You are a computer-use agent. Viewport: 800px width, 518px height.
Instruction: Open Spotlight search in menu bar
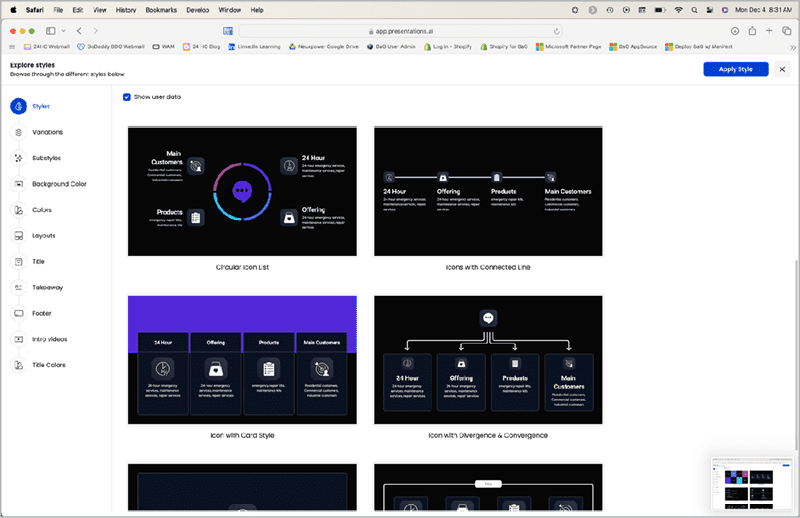click(x=694, y=10)
